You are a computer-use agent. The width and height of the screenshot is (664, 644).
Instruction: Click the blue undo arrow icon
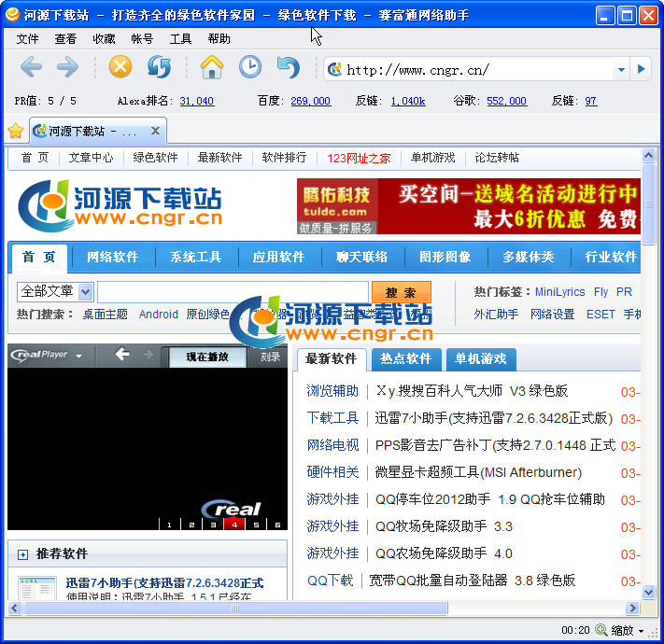point(289,67)
